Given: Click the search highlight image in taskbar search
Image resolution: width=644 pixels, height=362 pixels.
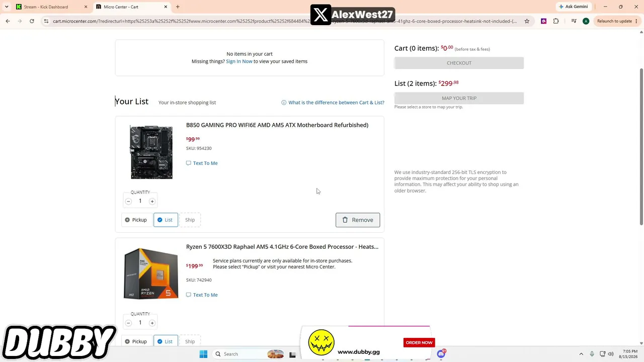Looking at the screenshot, I should point(275,354).
